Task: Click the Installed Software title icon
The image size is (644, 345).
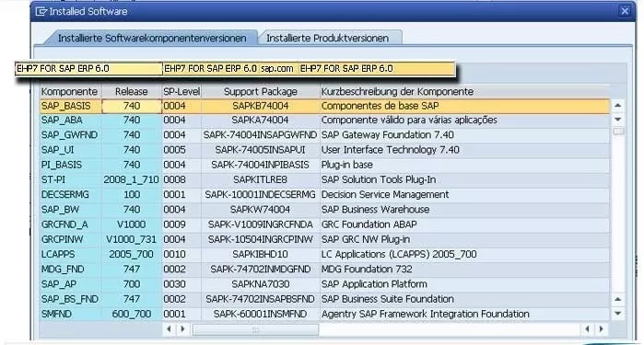Action: [x=41, y=11]
